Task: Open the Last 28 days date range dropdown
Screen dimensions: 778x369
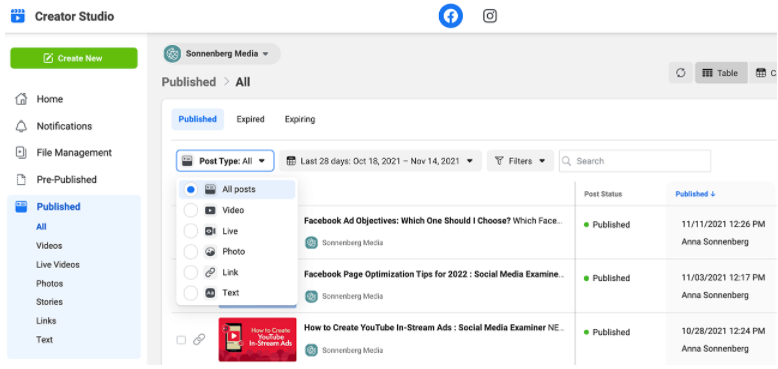Action: point(380,161)
